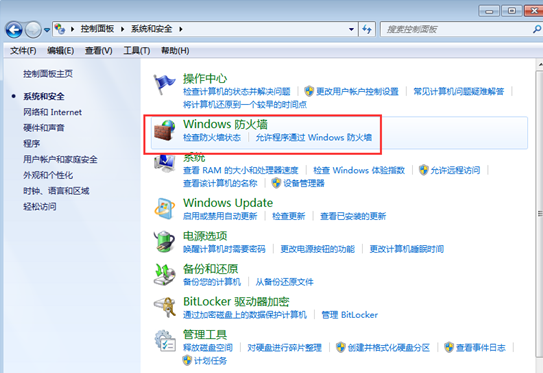Open the 帮助(H) menu
Image resolution: width=543 pixels, height=373 pixels.
(175, 51)
